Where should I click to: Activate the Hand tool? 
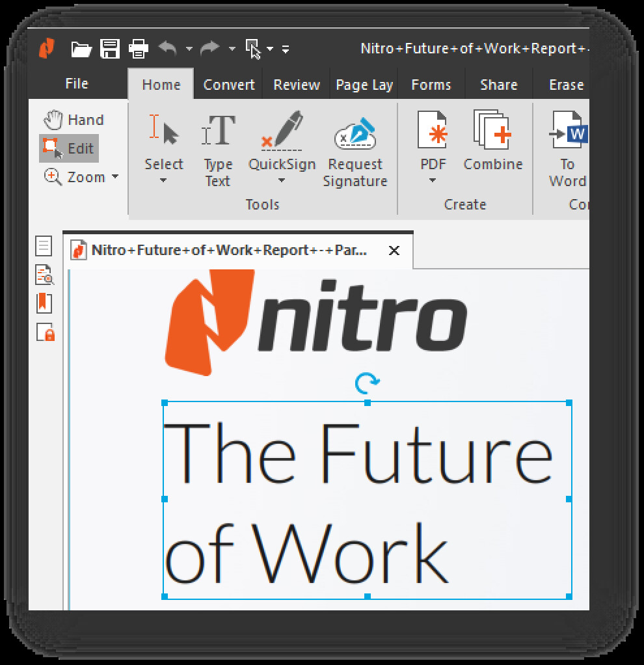pos(74,120)
